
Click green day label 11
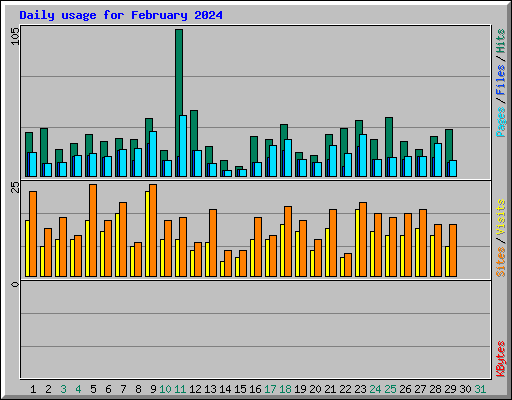pos(180,389)
